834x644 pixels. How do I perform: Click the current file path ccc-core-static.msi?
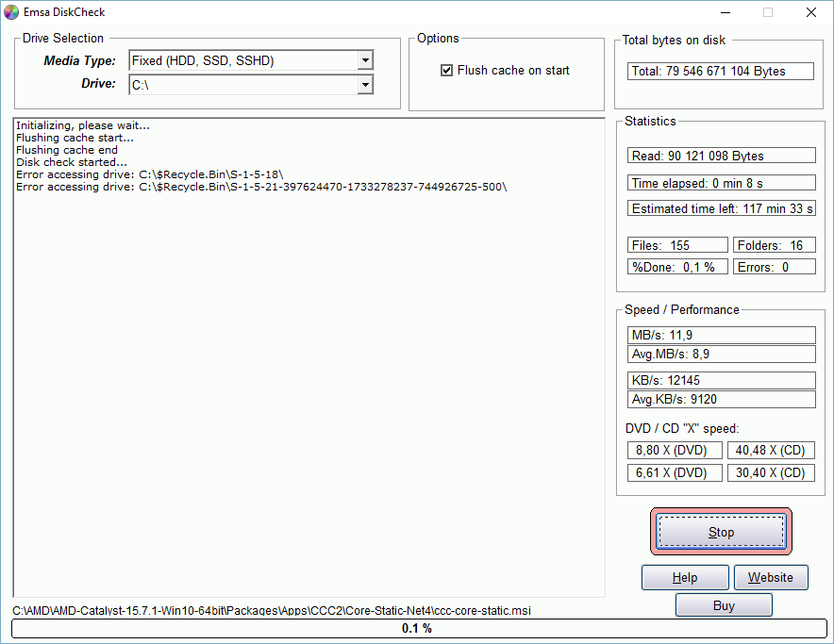point(272,610)
